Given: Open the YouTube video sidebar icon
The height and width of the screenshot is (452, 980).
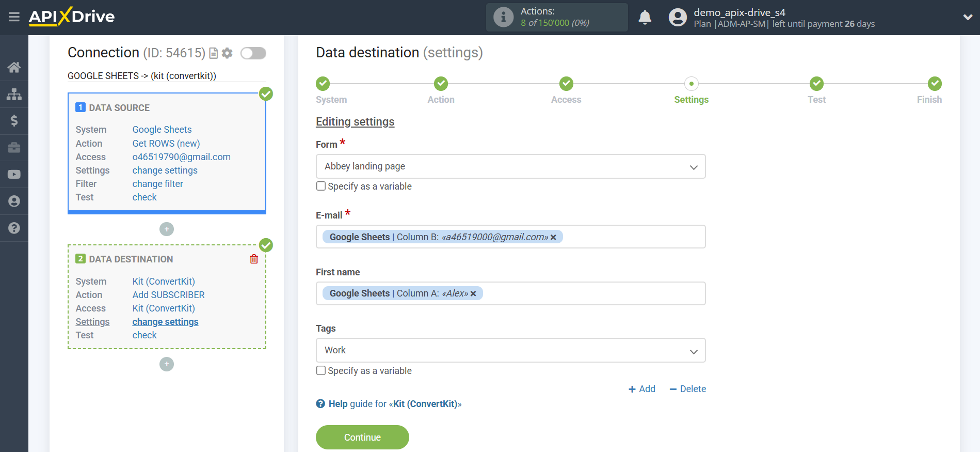Looking at the screenshot, I should (14, 175).
